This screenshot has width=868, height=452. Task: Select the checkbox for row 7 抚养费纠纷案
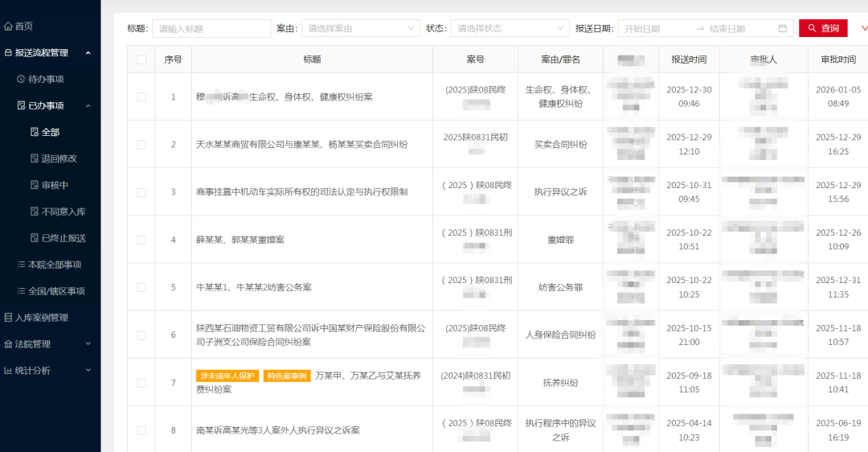point(141,383)
